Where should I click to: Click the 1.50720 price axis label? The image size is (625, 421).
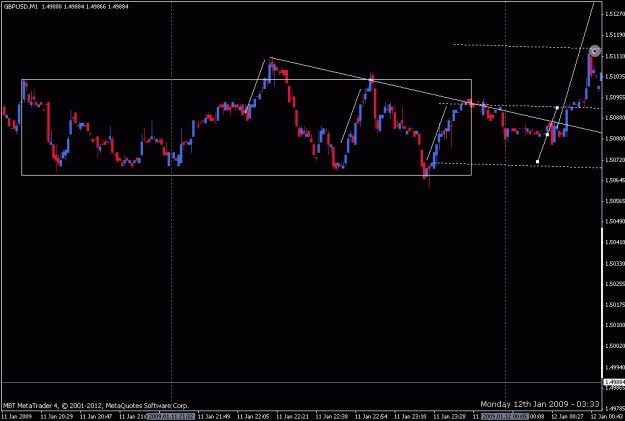tap(614, 160)
